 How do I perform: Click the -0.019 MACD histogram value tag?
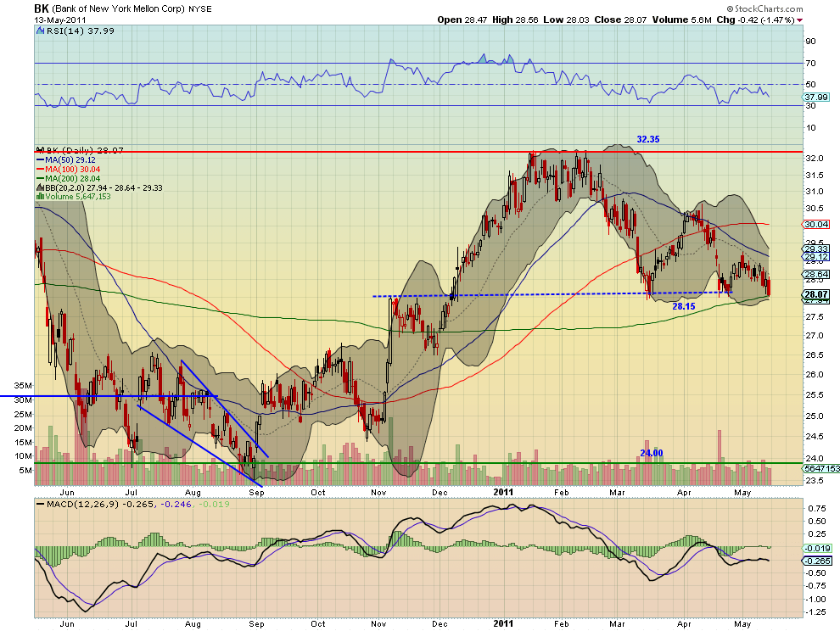point(817,548)
